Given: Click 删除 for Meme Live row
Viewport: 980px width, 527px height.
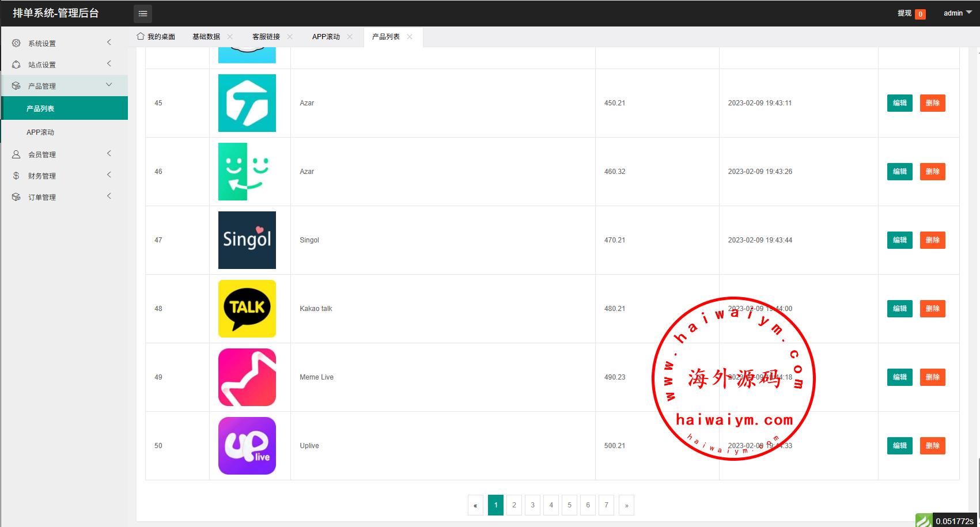Looking at the screenshot, I should pyautogui.click(x=932, y=377).
